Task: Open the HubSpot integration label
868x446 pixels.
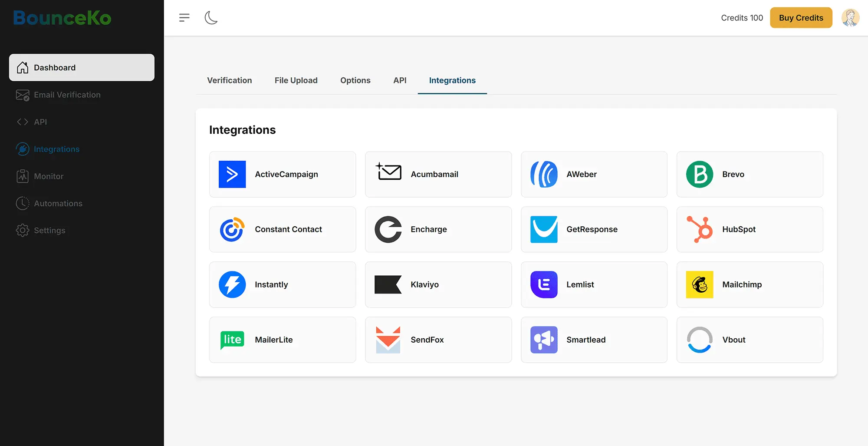Action: [739, 229]
